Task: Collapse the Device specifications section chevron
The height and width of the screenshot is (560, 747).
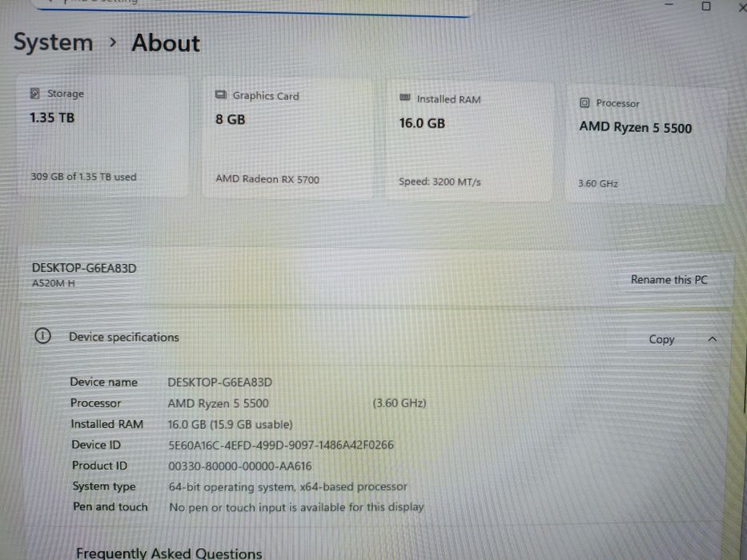Action: (x=713, y=339)
